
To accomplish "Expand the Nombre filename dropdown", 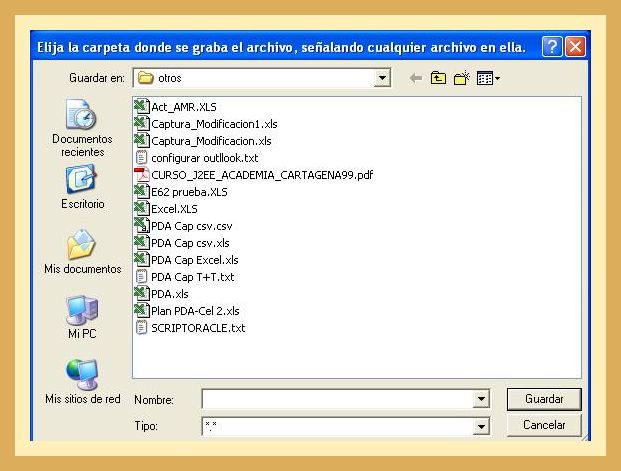I will point(481,399).
